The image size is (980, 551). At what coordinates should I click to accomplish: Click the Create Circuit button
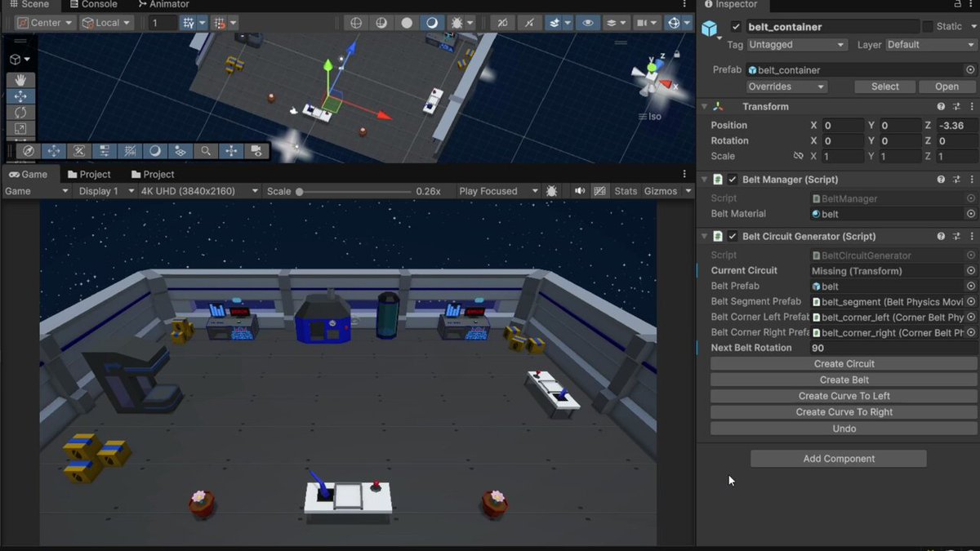point(844,364)
